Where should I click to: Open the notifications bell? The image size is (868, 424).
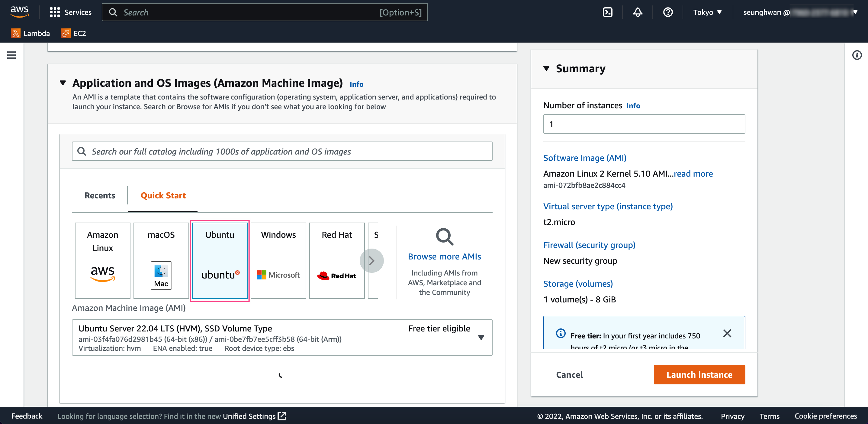pyautogui.click(x=638, y=12)
